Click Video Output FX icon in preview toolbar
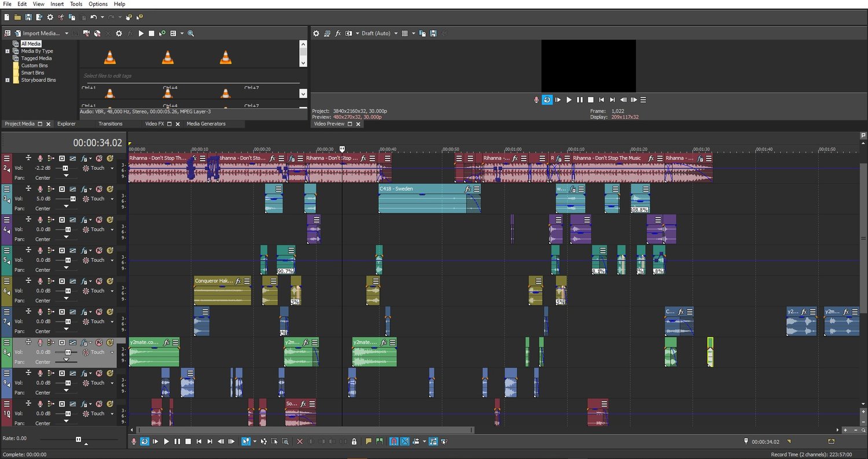This screenshot has width=868, height=459. coord(338,34)
